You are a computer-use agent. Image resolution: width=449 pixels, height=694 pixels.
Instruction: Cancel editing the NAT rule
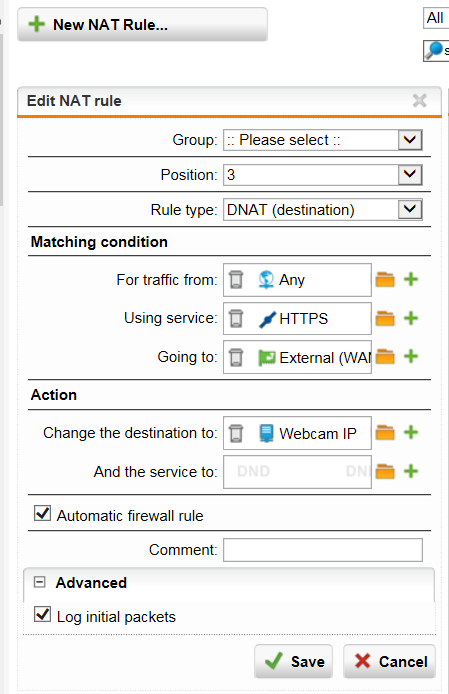(x=390, y=661)
